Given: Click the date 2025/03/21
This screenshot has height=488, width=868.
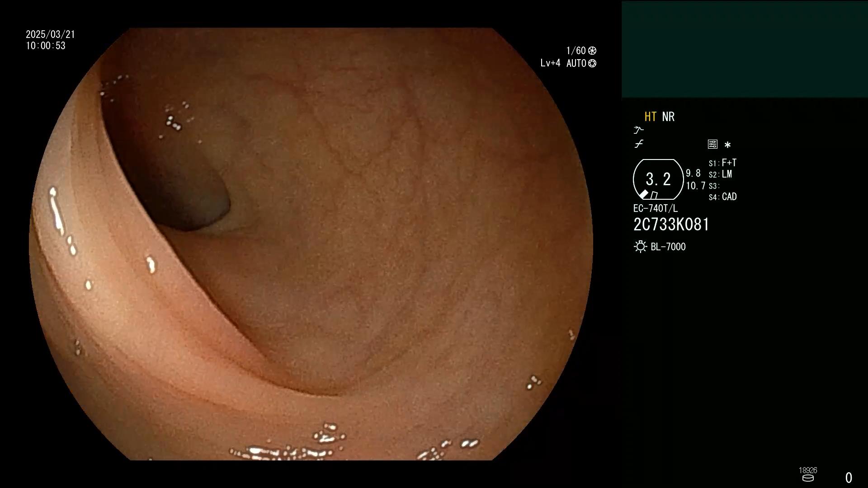Looking at the screenshot, I should (x=50, y=34).
